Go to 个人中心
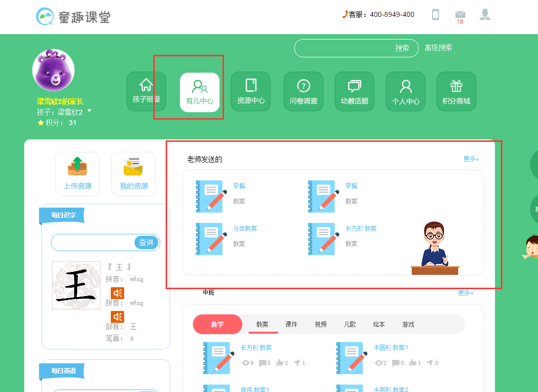538x392 pixels. point(405,91)
